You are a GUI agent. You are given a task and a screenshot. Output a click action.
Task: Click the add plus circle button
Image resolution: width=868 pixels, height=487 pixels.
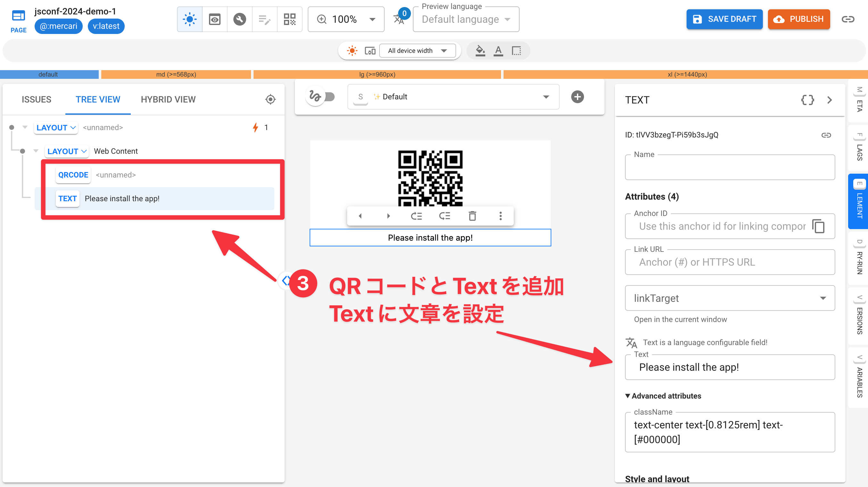pyautogui.click(x=577, y=97)
